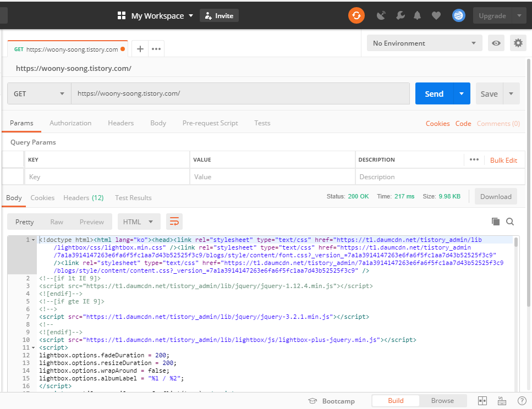532x409 pixels.
Task: Open the No Environment dropdown
Action: (x=425, y=43)
